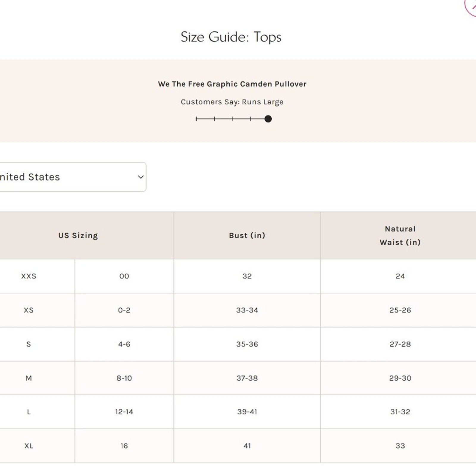Click the chevron arrow on country selector

(141, 177)
